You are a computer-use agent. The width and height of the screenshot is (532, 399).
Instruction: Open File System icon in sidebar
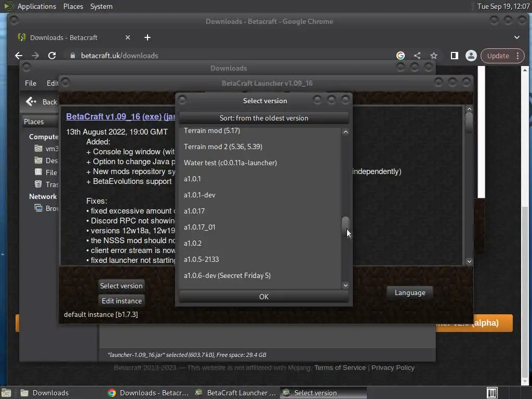(38, 172)
